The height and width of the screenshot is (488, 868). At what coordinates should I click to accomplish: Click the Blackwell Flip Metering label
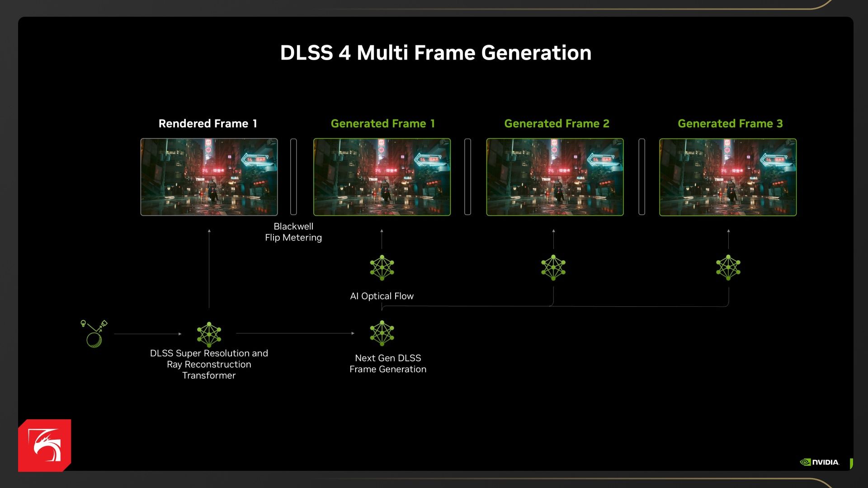(293, 232)
